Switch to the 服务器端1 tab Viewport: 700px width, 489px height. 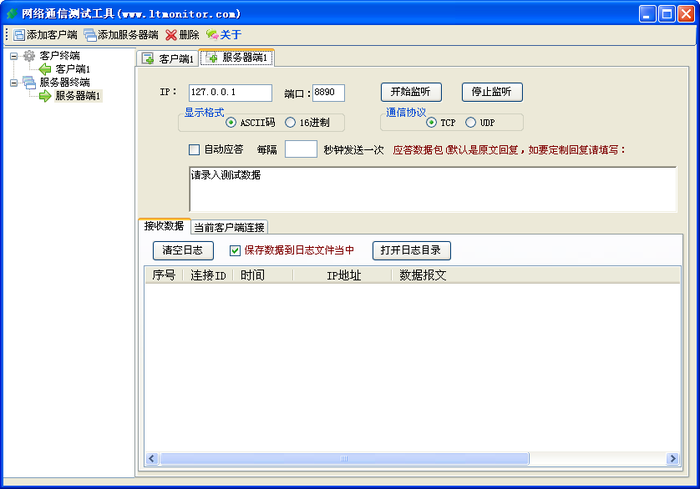237,57
